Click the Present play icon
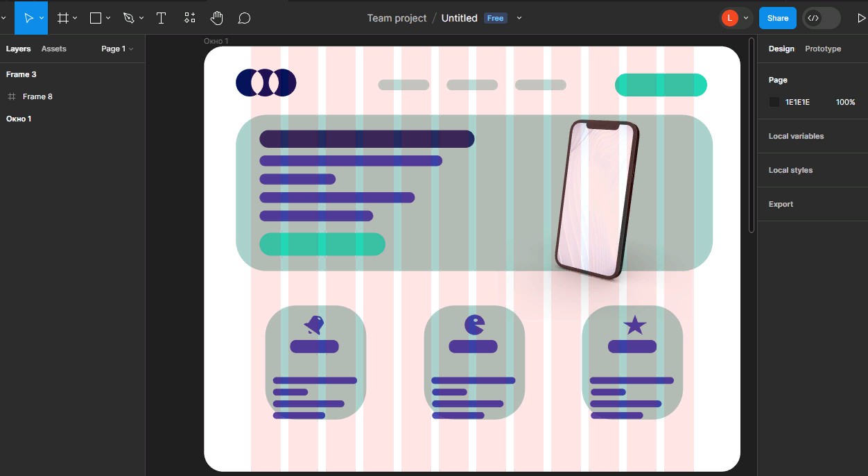This screenshot has height=476, width=868. click(x=862, y=18)
